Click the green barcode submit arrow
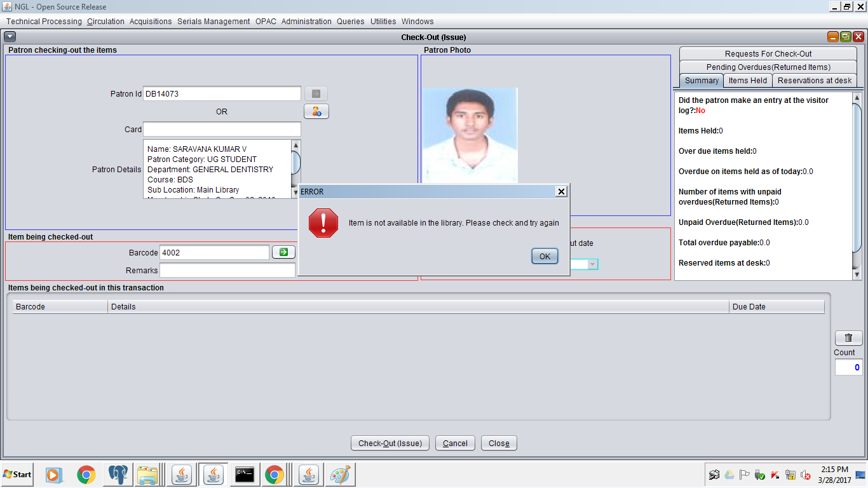 click(x=283, y=252)
